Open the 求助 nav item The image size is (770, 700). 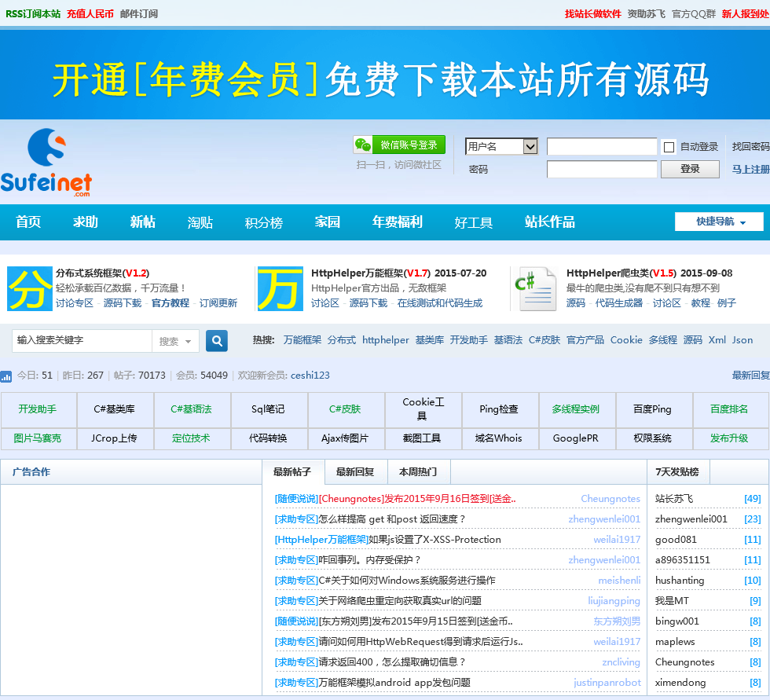pyautogui.click(x=86, y=222)
